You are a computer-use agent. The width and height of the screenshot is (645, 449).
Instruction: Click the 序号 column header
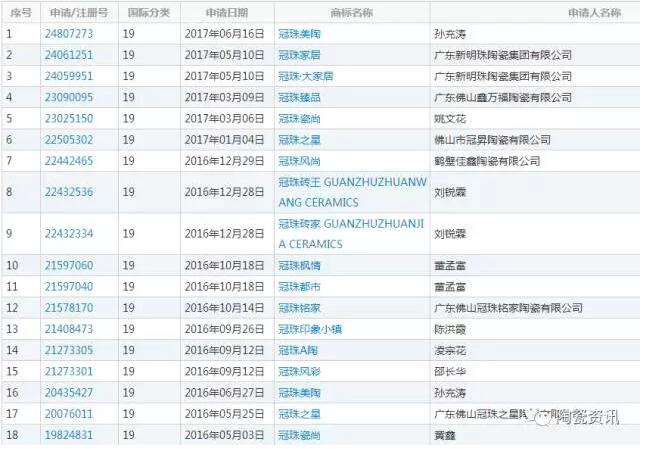tap(21, 13)
